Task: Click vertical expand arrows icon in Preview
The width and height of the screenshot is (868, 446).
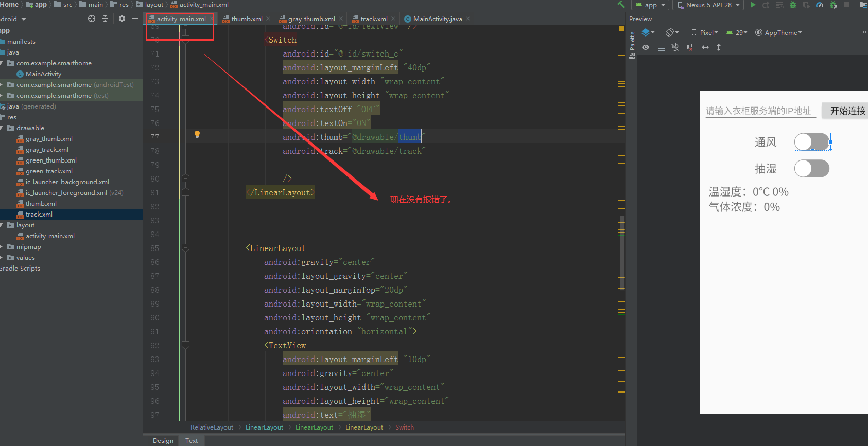Action: click(719, 47)
